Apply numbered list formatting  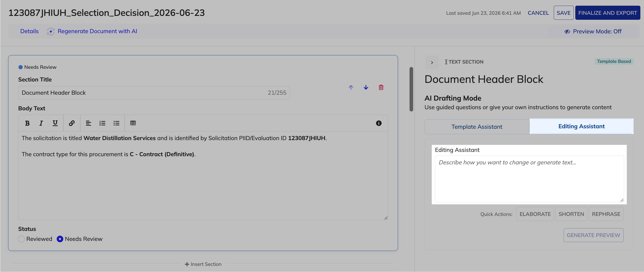[102, 123]
